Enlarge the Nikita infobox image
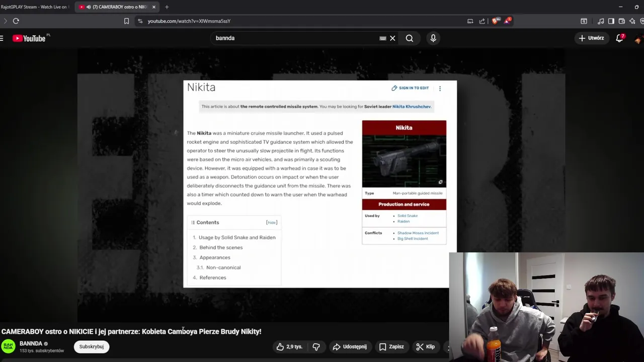 [x=440, y=182]
